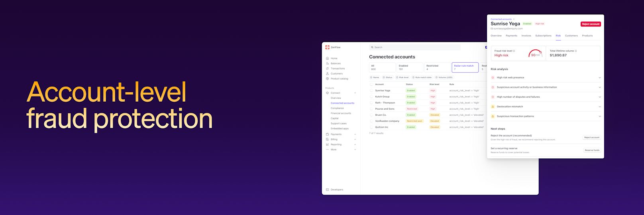Image resolution: width=644 pixels, height=215 pixels.
Task: Switch to the Invoices tab
Action: [526, 36]
